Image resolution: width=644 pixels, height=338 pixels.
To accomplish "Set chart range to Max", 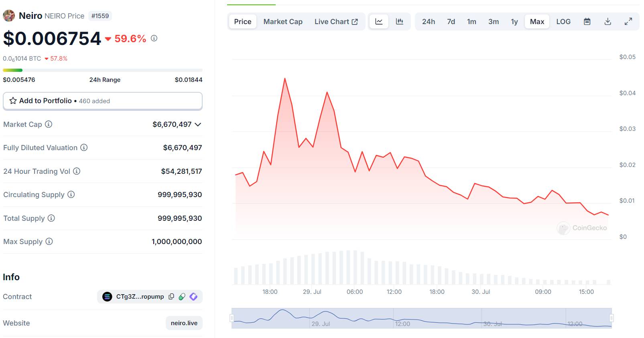I will (x=537, y=22).
